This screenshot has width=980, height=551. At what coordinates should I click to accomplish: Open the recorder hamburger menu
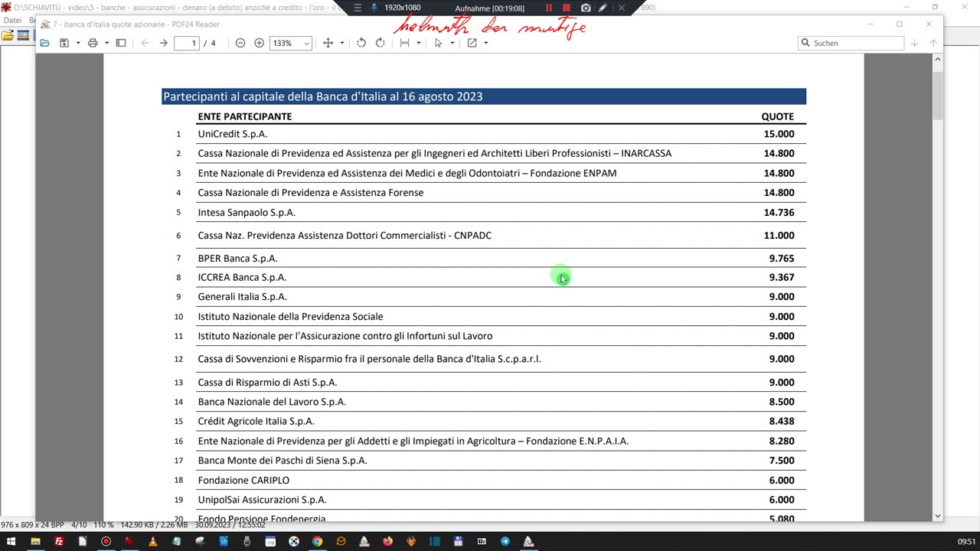(x=358, y=8)
